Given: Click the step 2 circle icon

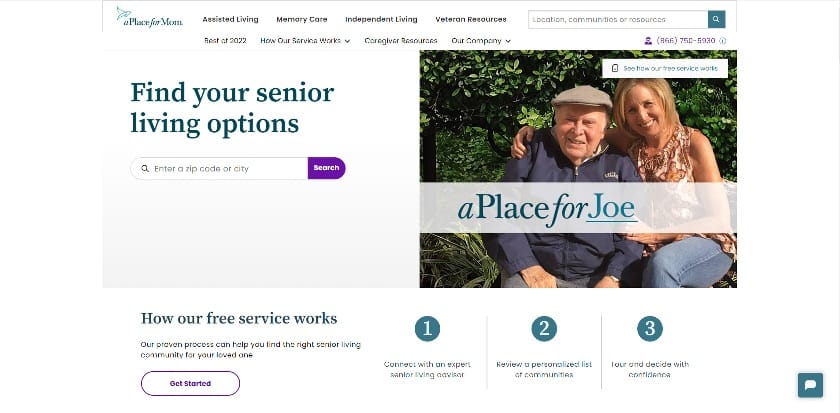Looking at the screenshot, I should click(544, 329).
